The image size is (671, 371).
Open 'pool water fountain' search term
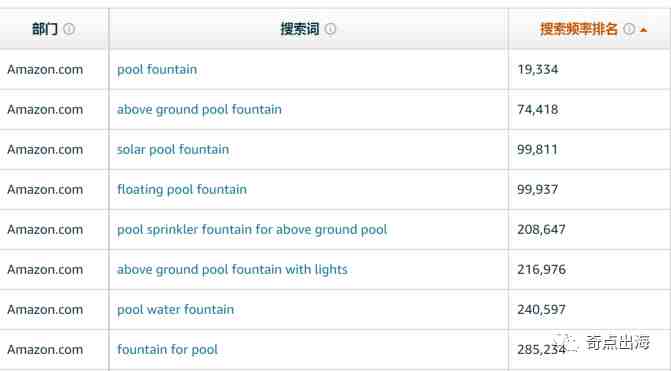tap(175, 309)
